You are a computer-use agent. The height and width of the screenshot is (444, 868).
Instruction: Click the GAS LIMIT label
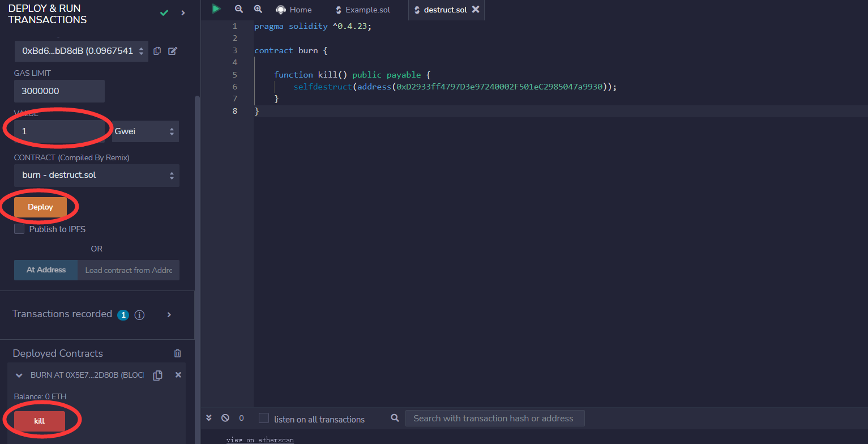click(x=33, y=73)
